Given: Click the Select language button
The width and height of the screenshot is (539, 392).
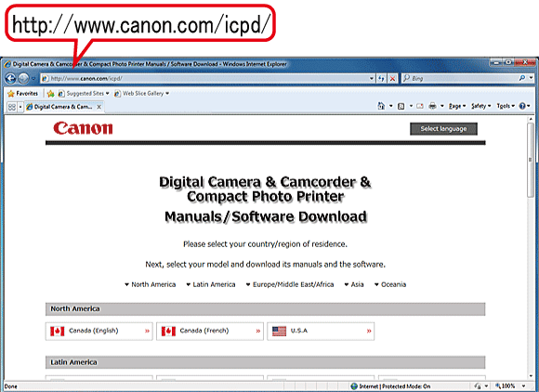Looking at the screenshot, I should click(443, 129).
